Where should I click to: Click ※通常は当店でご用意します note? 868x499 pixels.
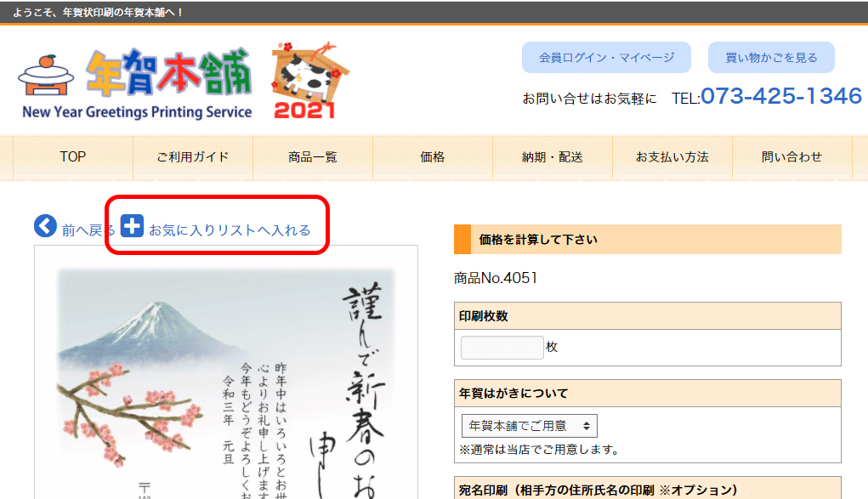(539, 450)
